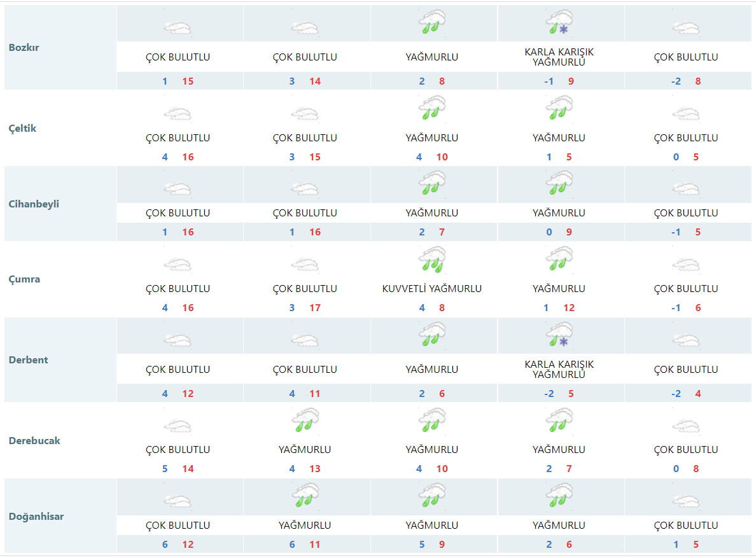
Task: Select Derebucak's rain icon above 4 / 13
Action: tap(304, 421)
